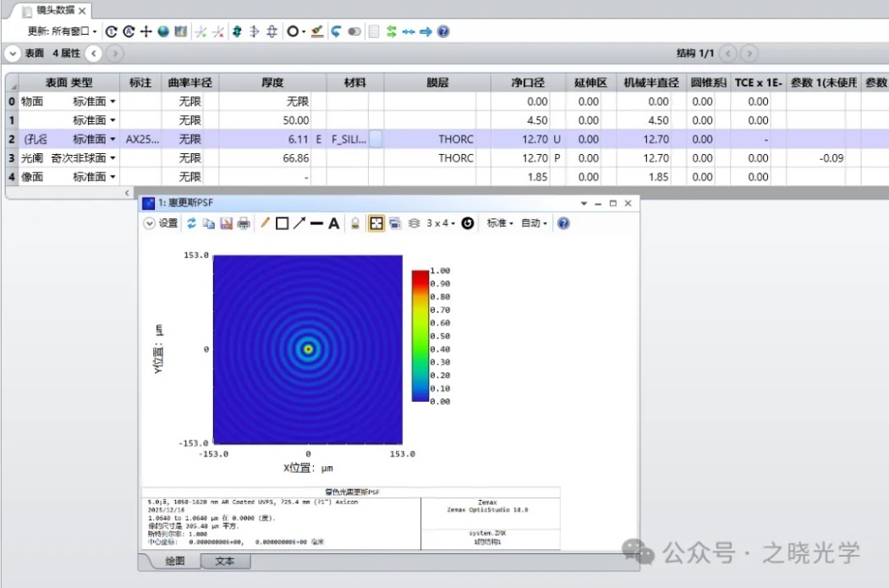Select the 镜头数据 tab
Viewport: 889px width, 588px height.
click(x=56, y=10)
